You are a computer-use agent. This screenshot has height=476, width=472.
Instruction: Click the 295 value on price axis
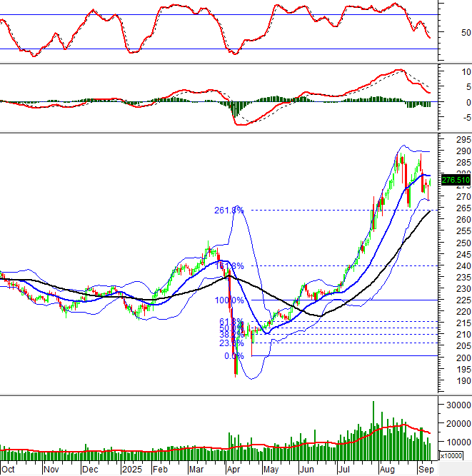453,140
